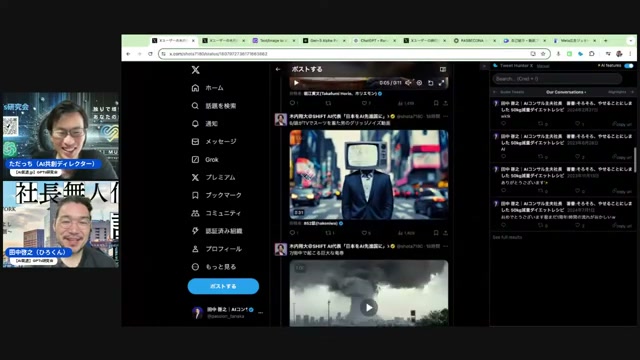Open 堀江貴文 (Takafumi Horie) credit link
Viewport: 640px width, 360px height.
click(x=340, y=94)
